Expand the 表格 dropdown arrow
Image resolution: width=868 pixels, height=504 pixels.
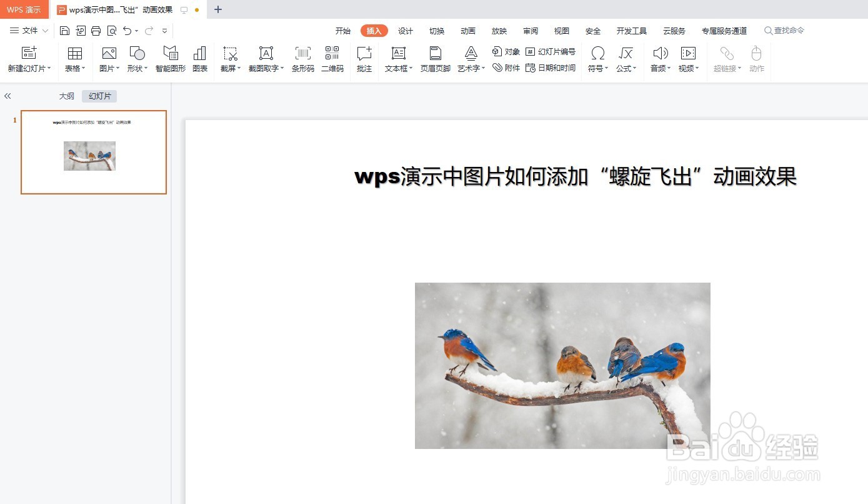(x=84, y=69)
